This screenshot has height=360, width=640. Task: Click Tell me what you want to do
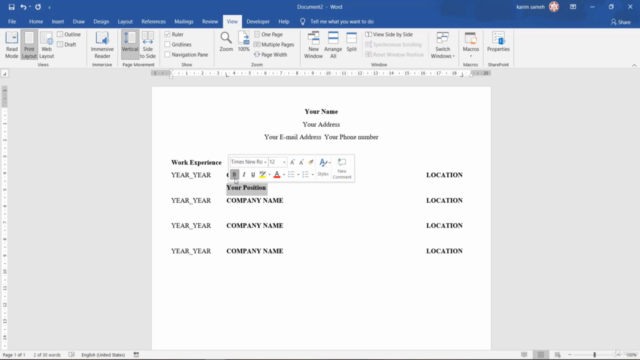point(342,22)
